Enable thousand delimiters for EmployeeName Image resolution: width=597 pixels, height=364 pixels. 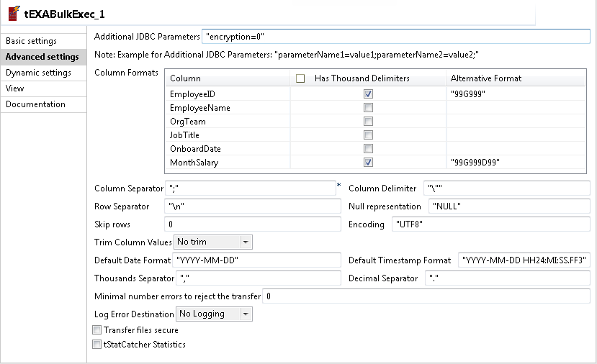[368, 107]
